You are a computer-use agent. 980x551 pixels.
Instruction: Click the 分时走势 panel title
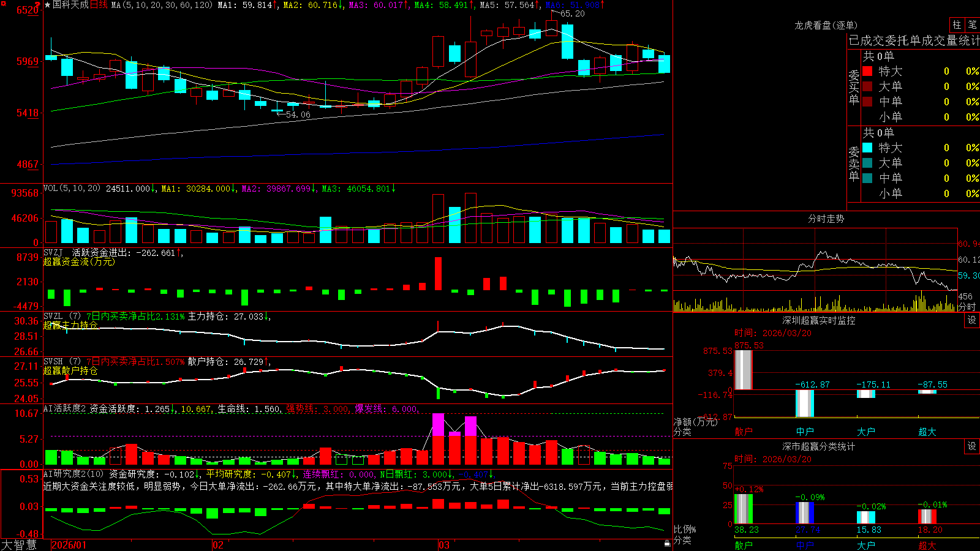(x=826, y=219)
